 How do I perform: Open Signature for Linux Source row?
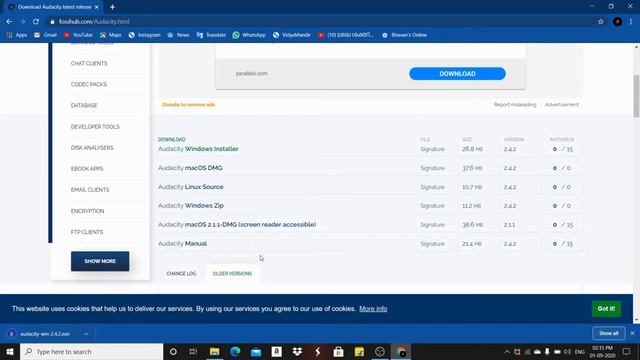point(432,187)
